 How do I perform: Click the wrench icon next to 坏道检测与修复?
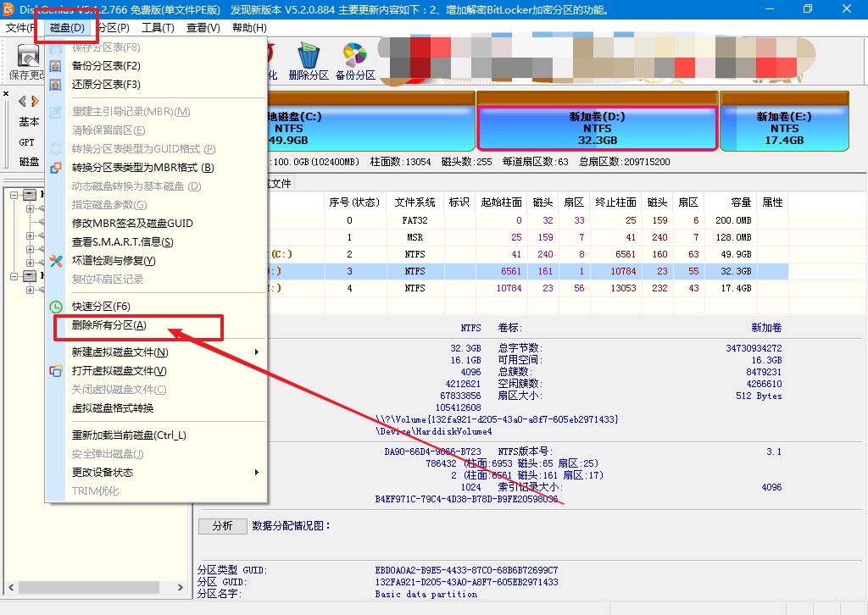(55, 261)
